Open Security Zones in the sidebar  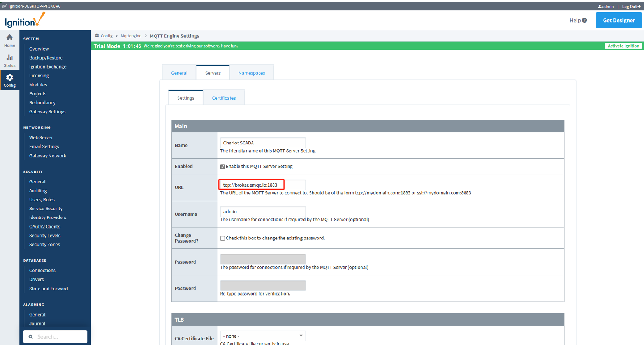click(x=45, y=245)
